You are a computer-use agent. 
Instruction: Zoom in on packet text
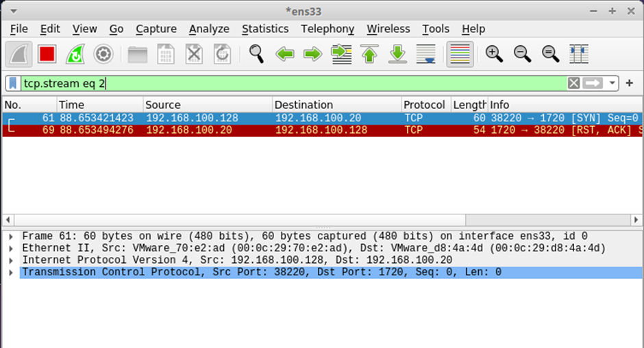tap(494, 54)
